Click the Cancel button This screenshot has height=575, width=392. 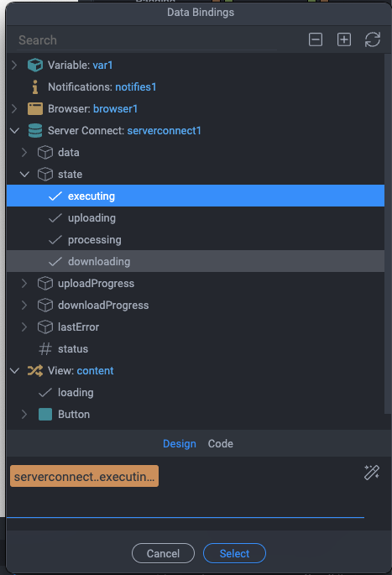(x=163, y=553)
